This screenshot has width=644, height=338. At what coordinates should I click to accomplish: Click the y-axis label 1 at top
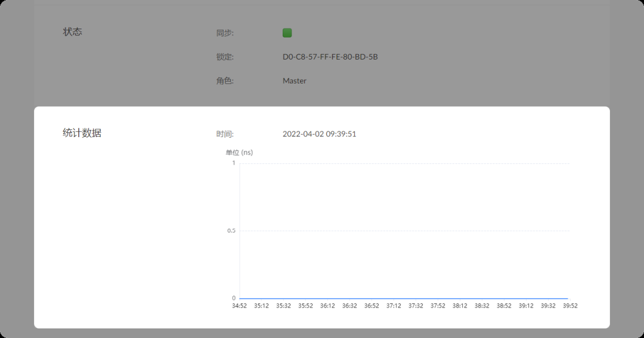[x=234, y=163]
